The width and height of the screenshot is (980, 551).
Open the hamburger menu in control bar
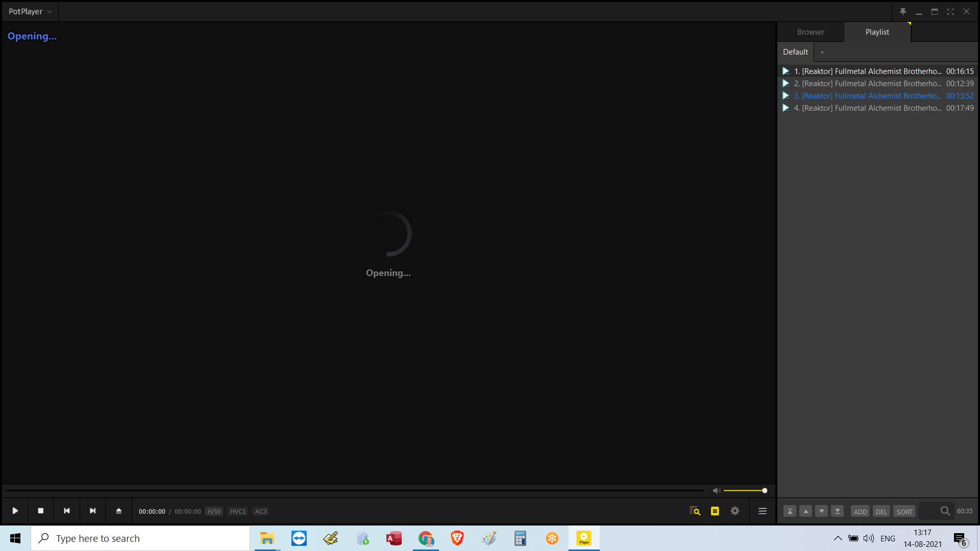(763, 511)
